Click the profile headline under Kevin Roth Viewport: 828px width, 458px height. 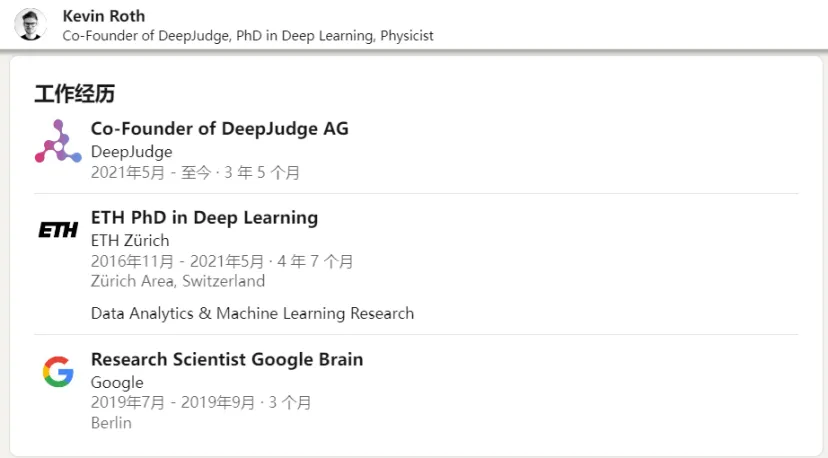(x=248, y=35)
